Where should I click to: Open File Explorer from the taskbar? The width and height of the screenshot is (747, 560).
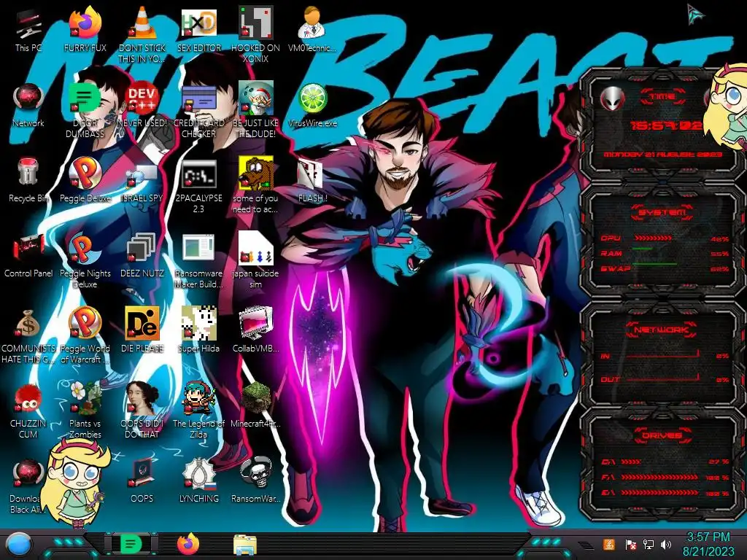tap(245, 545)
